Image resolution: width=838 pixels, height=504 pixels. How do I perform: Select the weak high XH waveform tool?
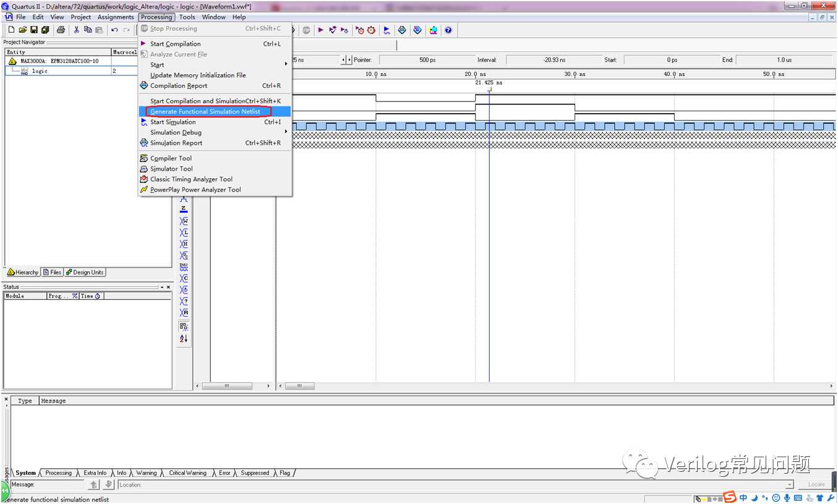tap(184, 244)
